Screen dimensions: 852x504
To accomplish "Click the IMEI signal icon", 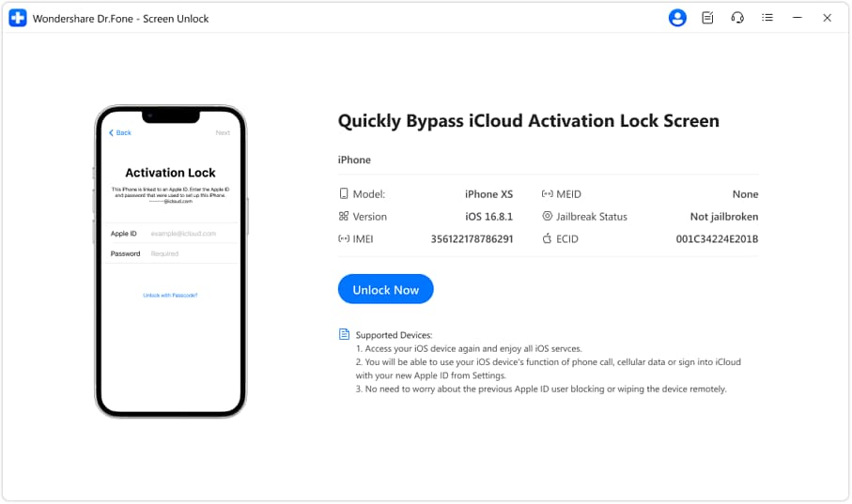I will click(x=344, y=239).
